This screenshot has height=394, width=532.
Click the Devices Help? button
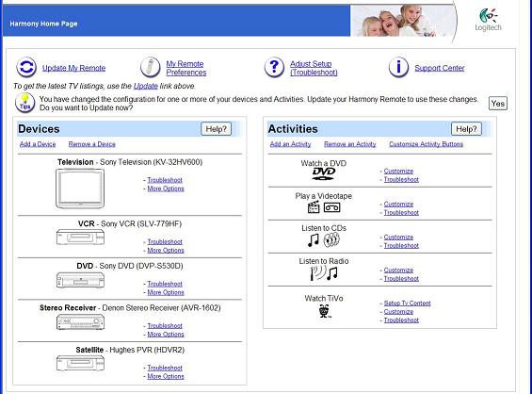tap(217, 129)
